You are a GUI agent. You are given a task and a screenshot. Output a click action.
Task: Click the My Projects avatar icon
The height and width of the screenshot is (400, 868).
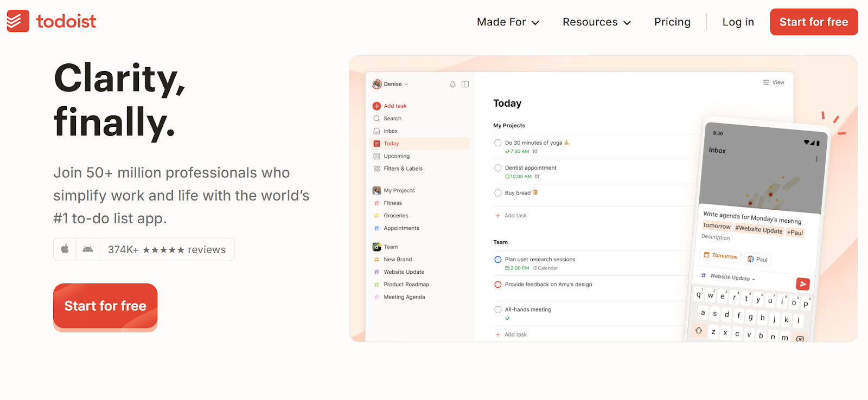pos(376,190)
